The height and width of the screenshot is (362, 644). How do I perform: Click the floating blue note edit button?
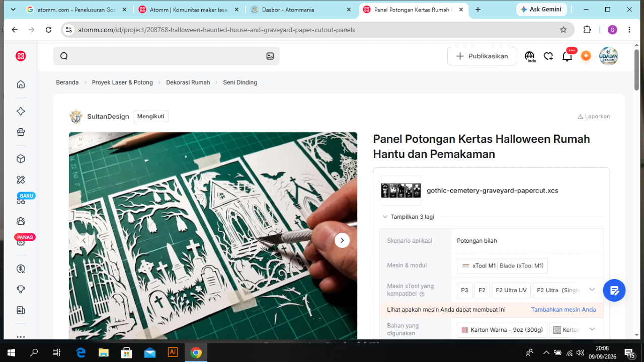614,290
